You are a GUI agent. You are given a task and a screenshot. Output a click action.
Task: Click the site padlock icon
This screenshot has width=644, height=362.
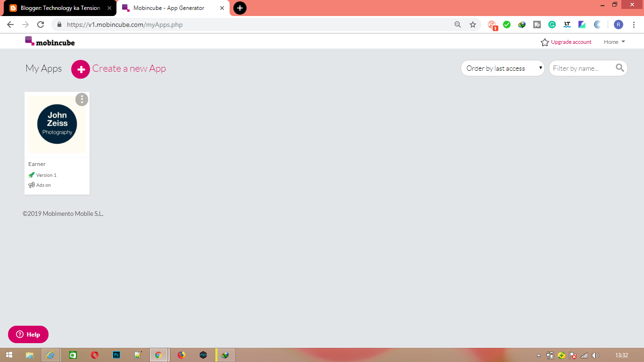[59, 25]
